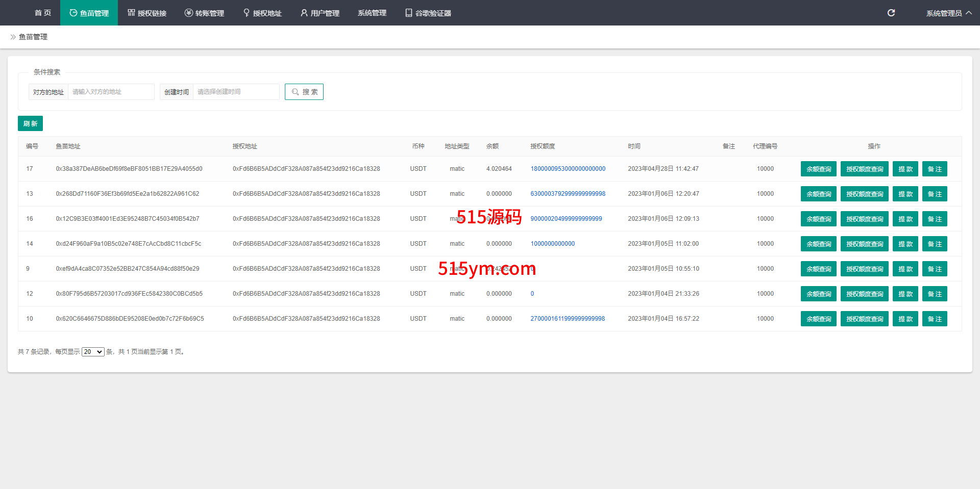Click the 转账管理 yen icon
The image size is (980, 489).
[x=188, y=13]
